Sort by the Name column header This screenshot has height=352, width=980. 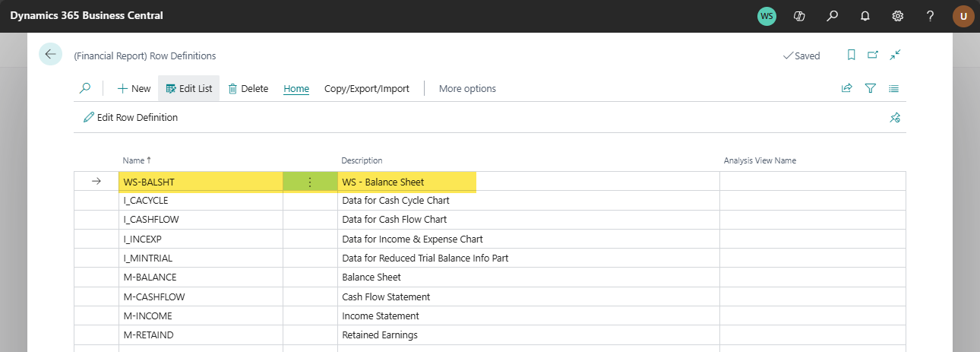pos(137,160)
